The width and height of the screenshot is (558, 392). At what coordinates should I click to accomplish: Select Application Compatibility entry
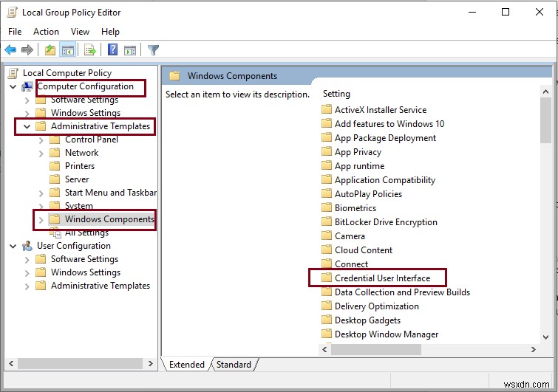385,180
